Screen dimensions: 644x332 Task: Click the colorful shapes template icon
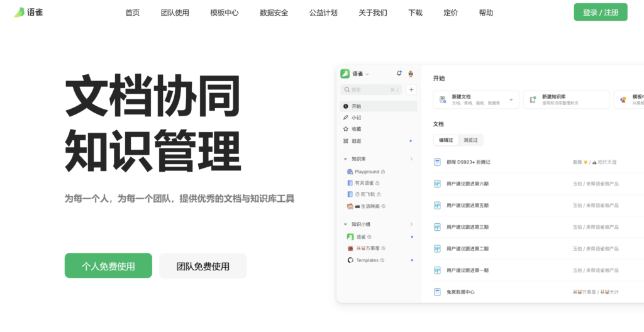(x=623, y=99)
